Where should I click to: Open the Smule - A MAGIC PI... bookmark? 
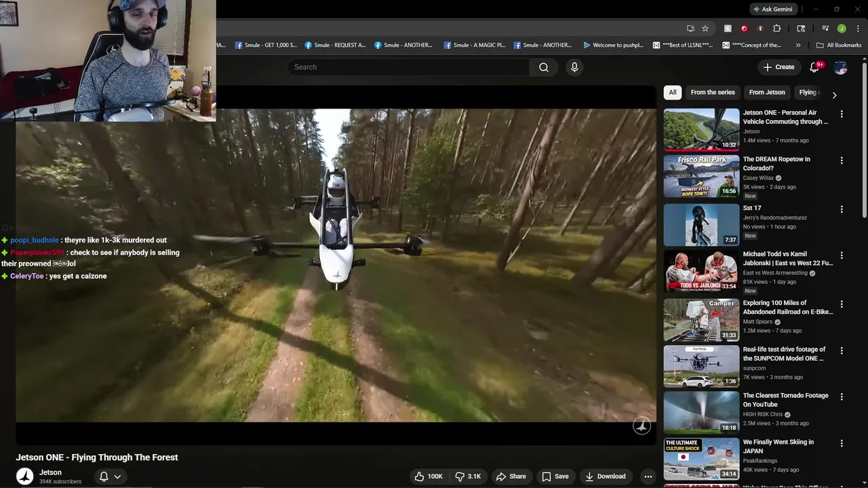pos(475,45)
